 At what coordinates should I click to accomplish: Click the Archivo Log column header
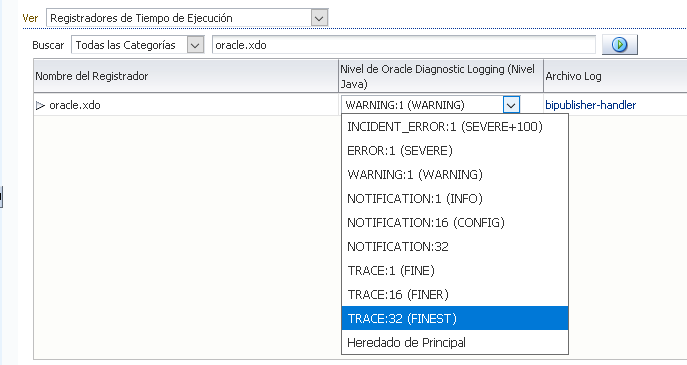615,76
